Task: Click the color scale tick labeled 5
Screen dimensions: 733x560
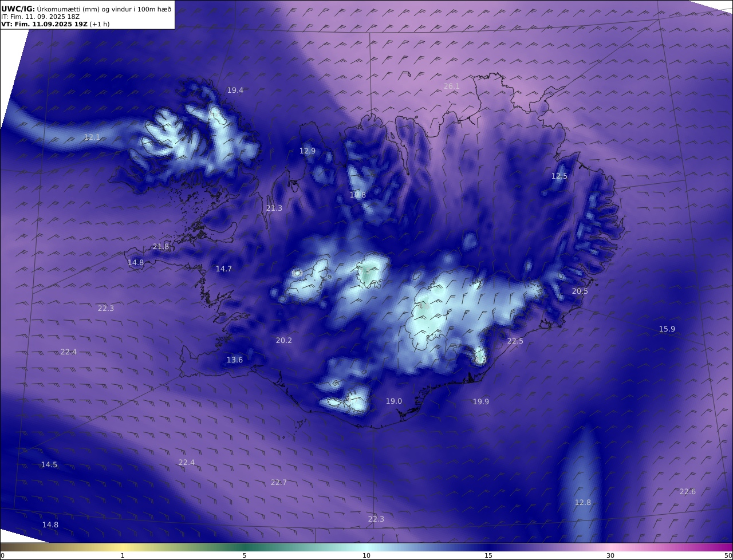Action: coord(245,555)
